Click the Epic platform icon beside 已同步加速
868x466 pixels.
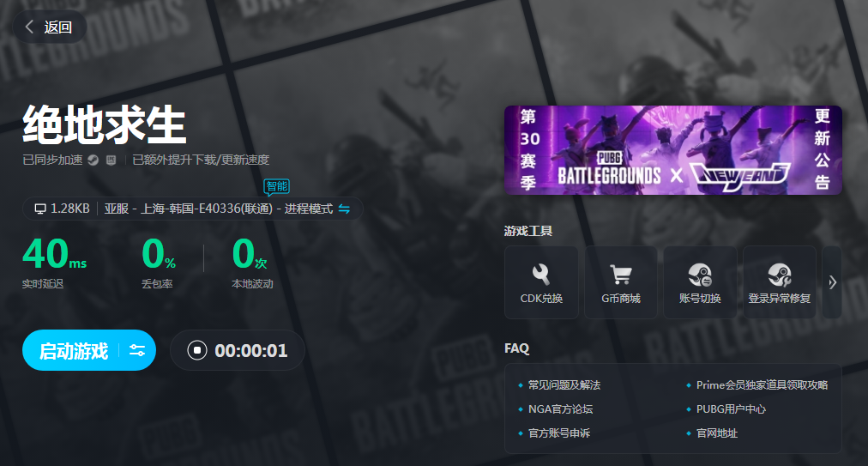coord(111,160)
